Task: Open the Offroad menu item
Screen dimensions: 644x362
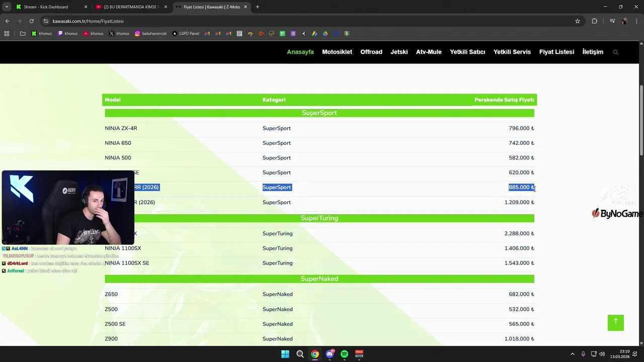Action: click(x=371, y=52)
